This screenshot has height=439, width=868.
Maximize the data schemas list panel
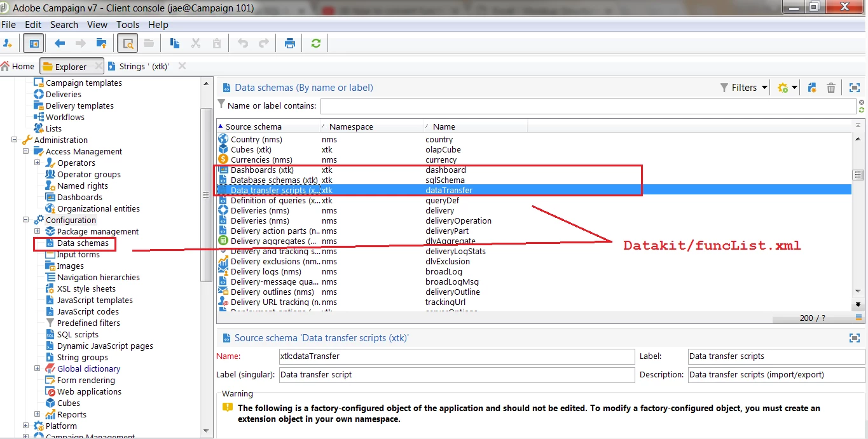[854, 88]
